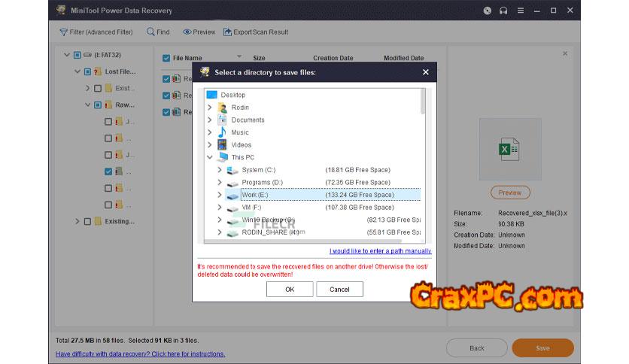Toggle the (I: FAT32) checkbox
Image resolution: width=629 pixels, height=364 pixels.
point(77,55)
